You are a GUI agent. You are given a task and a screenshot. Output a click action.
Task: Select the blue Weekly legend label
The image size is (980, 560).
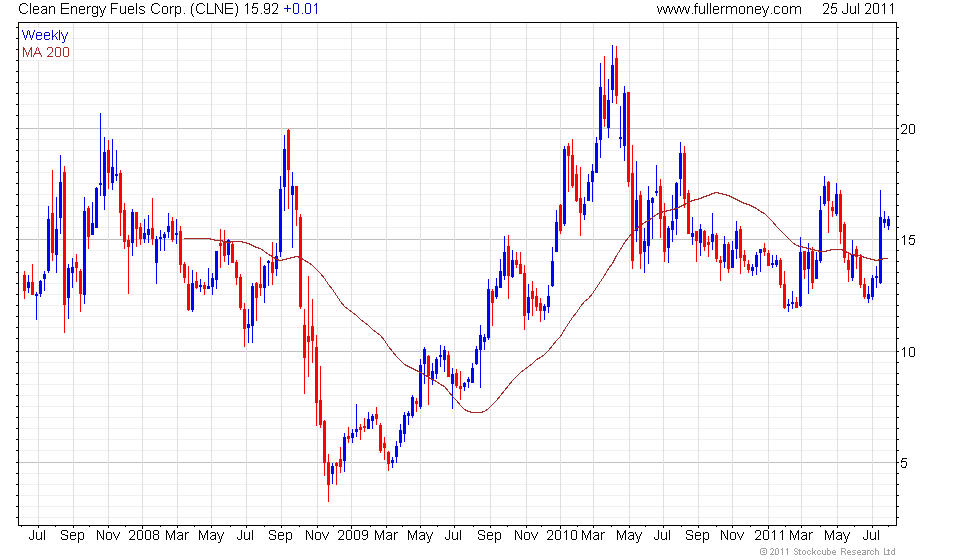click(x=45, y=36)
